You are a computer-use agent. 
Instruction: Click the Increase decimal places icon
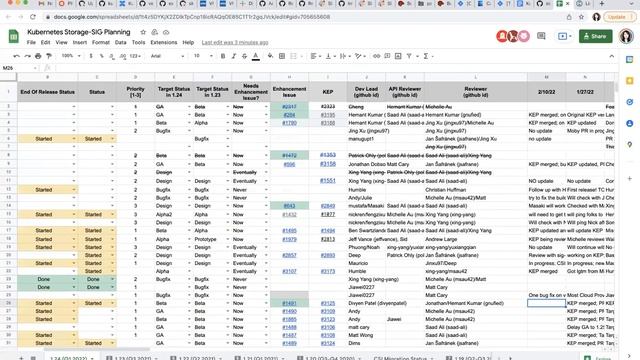click(123, 56)
